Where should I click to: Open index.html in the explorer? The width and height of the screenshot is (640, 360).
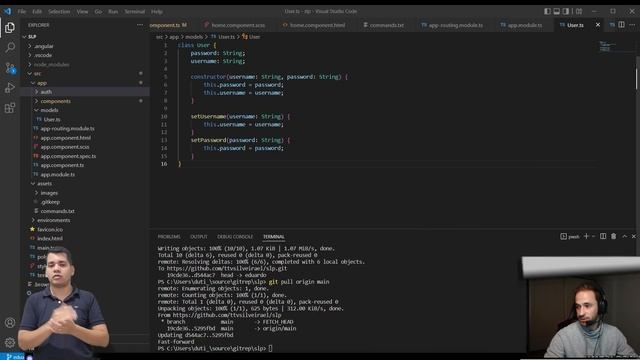pyautogui.click(x=85, y=238)
